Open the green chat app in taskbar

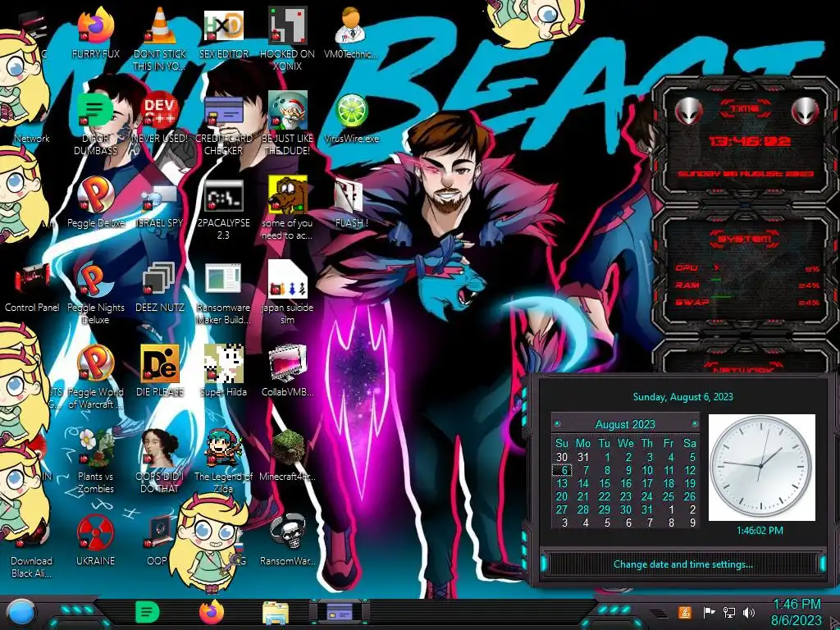pyautogui.click(x=148, y=612)
